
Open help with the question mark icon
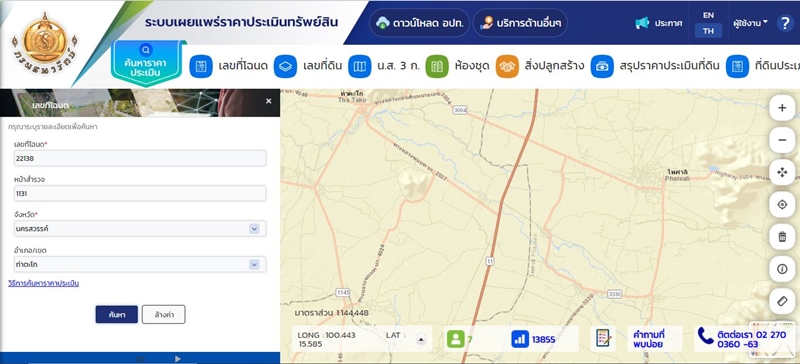785,23
